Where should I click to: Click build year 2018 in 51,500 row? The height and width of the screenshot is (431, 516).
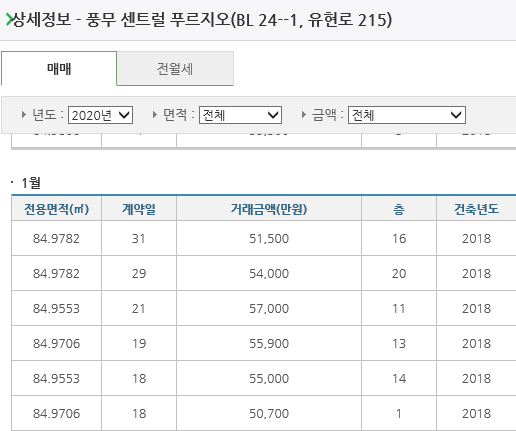coord(476,239)
